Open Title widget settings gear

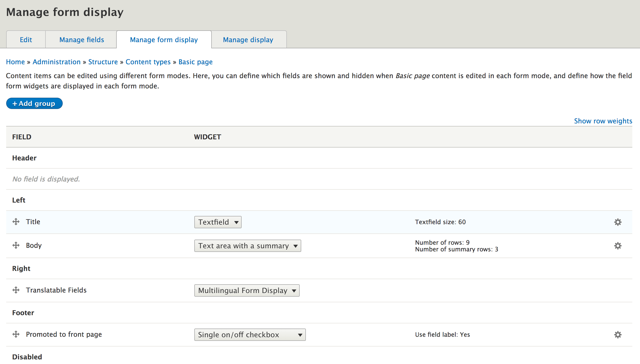[618, 222]
